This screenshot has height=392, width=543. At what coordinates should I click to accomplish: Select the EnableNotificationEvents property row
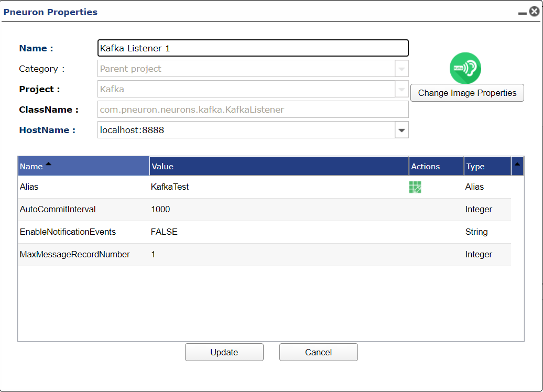click(x=265, y=232)
